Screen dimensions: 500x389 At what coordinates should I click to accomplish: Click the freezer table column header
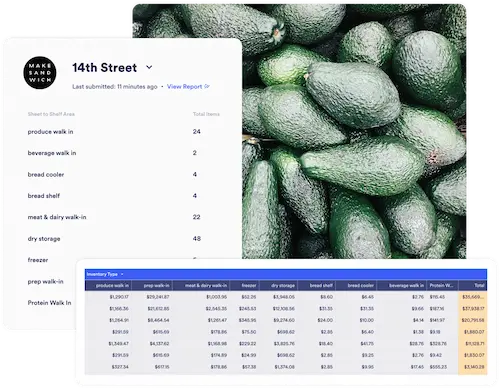245,286
